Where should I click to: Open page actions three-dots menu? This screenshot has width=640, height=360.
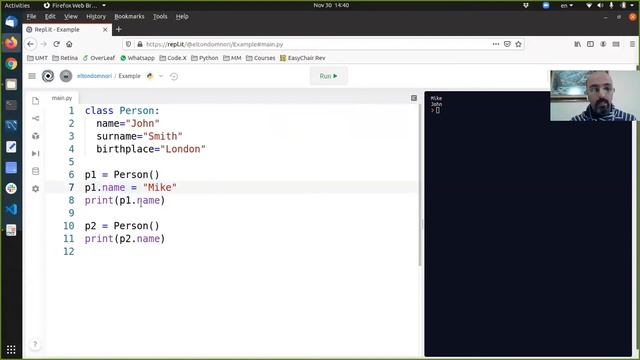(496, 44)
